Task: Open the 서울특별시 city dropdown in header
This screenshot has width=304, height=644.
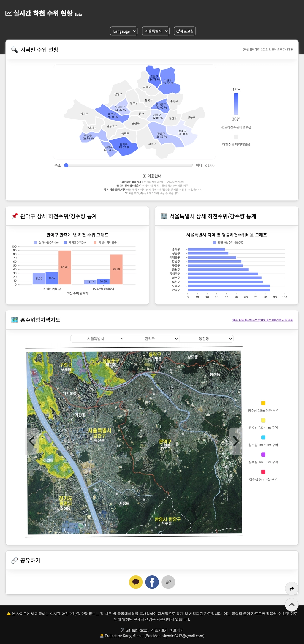Action: pos(156,31)
